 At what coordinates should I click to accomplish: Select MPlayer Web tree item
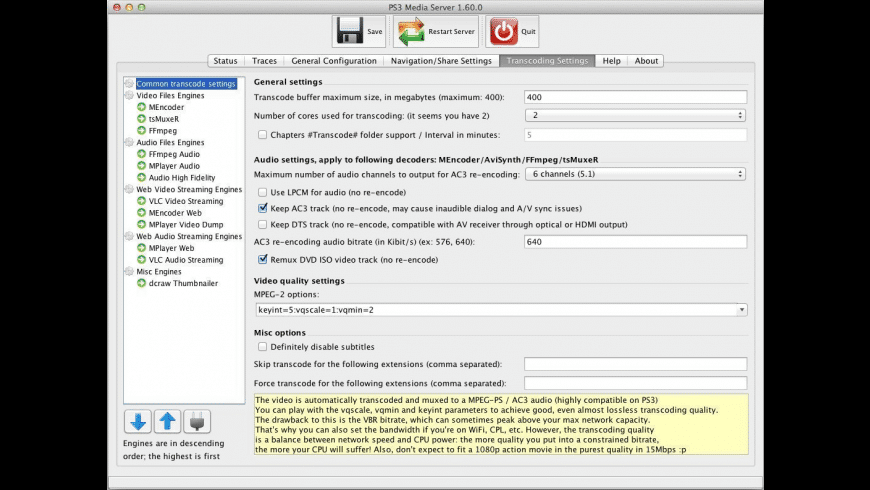click(x=171, y=248)
